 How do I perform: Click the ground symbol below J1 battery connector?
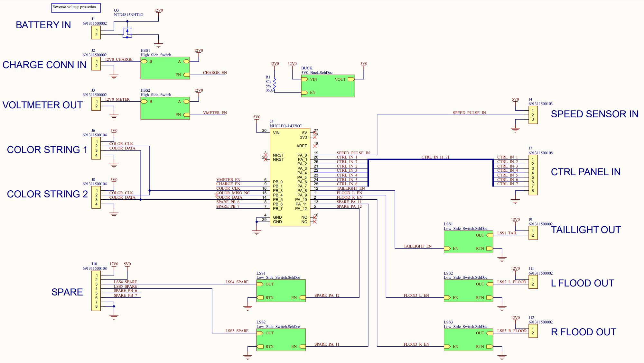pos(158,45)
